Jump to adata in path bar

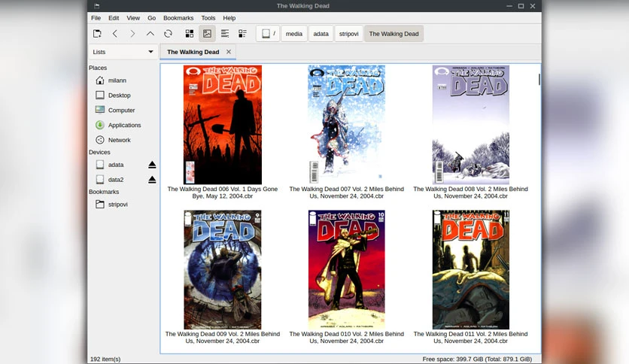tap(321, 34)
